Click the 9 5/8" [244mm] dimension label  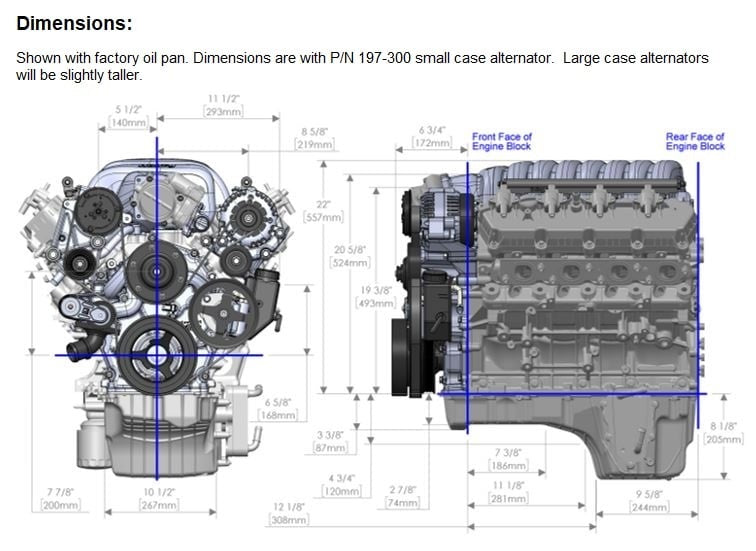(649, 500)
